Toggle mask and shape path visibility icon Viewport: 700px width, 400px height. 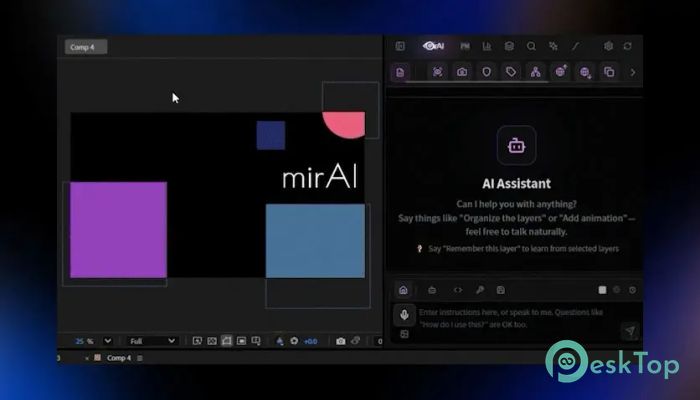pos(227,341)
